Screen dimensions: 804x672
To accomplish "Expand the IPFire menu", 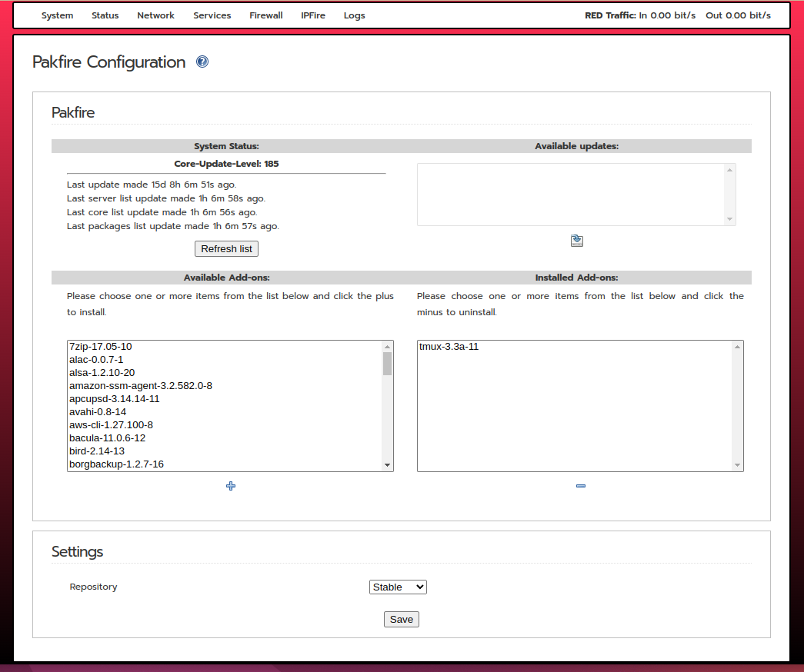I will (x=313, y=15).
